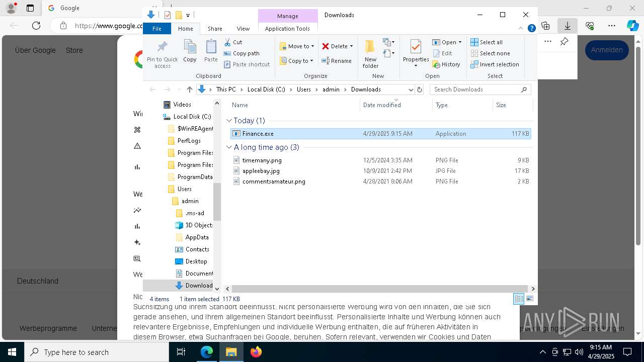Collapse the 'Today (1)' group
644x362 pixels.
(229, 121)
